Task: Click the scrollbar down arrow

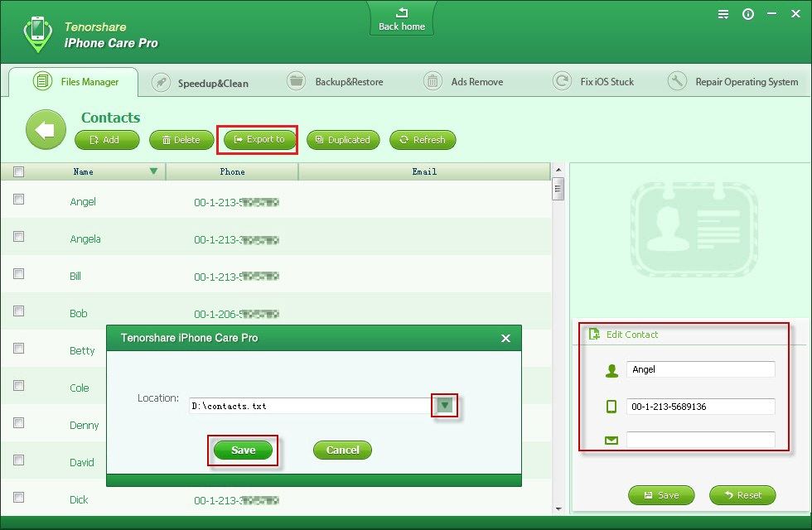Action: 558,509
